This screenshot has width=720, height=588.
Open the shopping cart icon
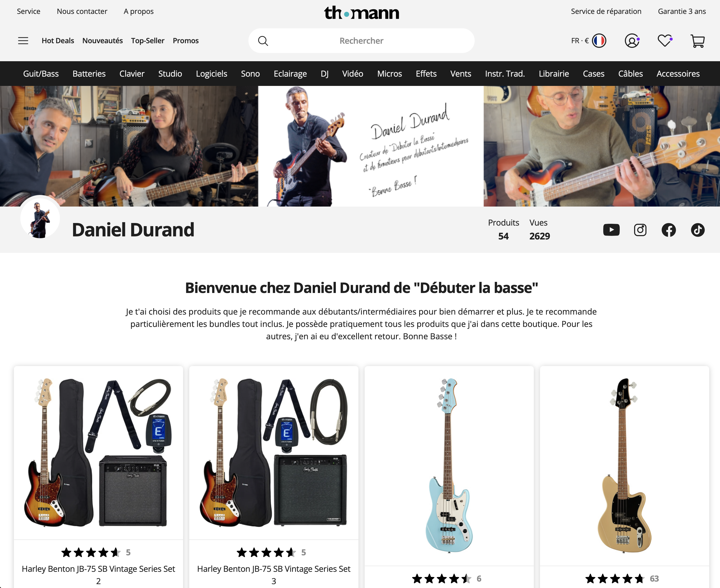pyautogui.click(x=698, y=41)
